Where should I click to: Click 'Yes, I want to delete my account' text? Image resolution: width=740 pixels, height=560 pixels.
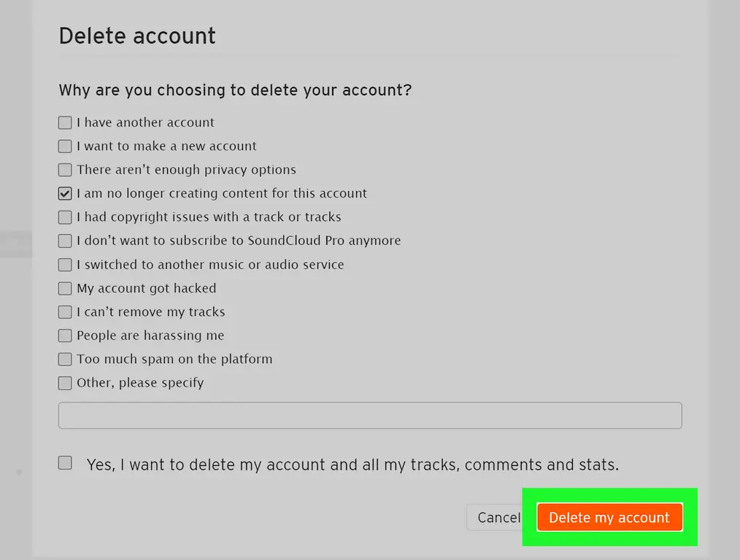[352, 464]
